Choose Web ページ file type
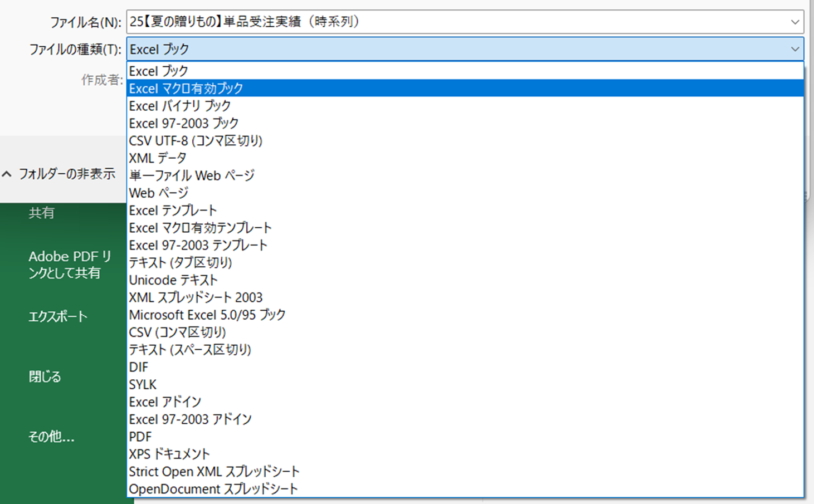 [x=465, y=193]
